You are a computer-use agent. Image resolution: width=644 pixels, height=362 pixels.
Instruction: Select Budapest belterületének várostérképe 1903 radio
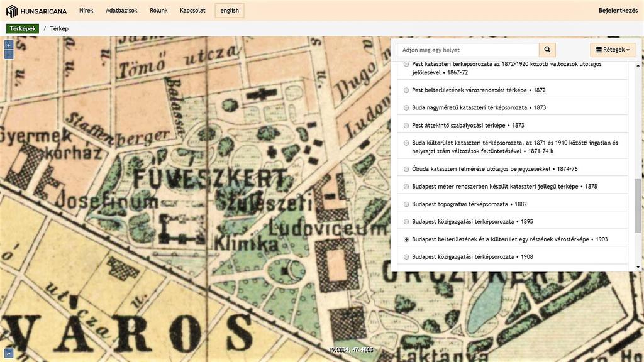406,239
